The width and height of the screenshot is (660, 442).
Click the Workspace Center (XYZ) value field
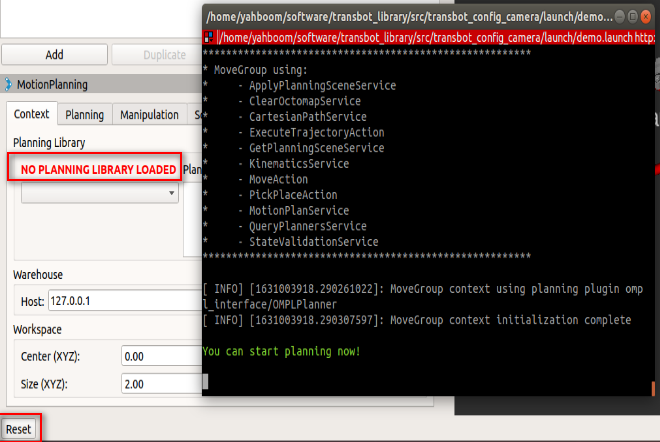(x=162, y=357)
